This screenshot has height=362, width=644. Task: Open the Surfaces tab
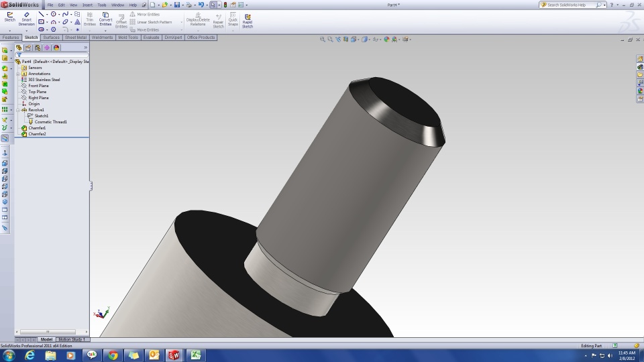tap(52, 38)
